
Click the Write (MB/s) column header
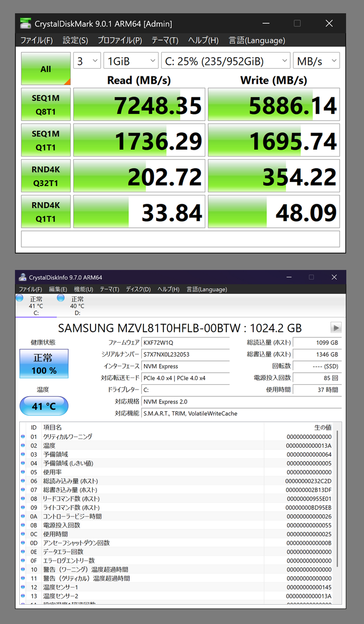274,80
